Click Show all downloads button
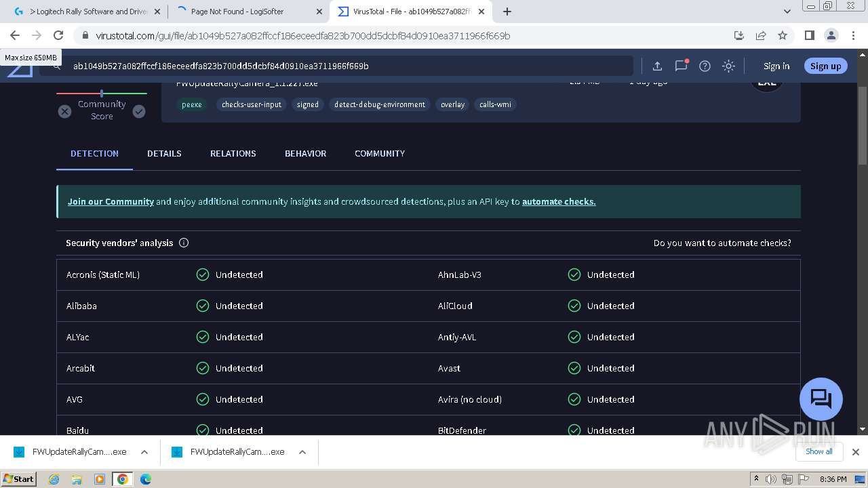This screenshot has width=868, height=488. coord(818,451)
